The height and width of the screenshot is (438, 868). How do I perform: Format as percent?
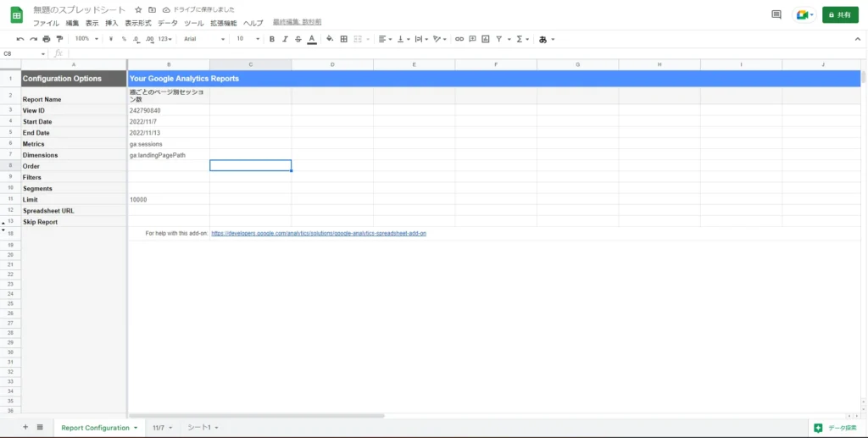[124, 39]
